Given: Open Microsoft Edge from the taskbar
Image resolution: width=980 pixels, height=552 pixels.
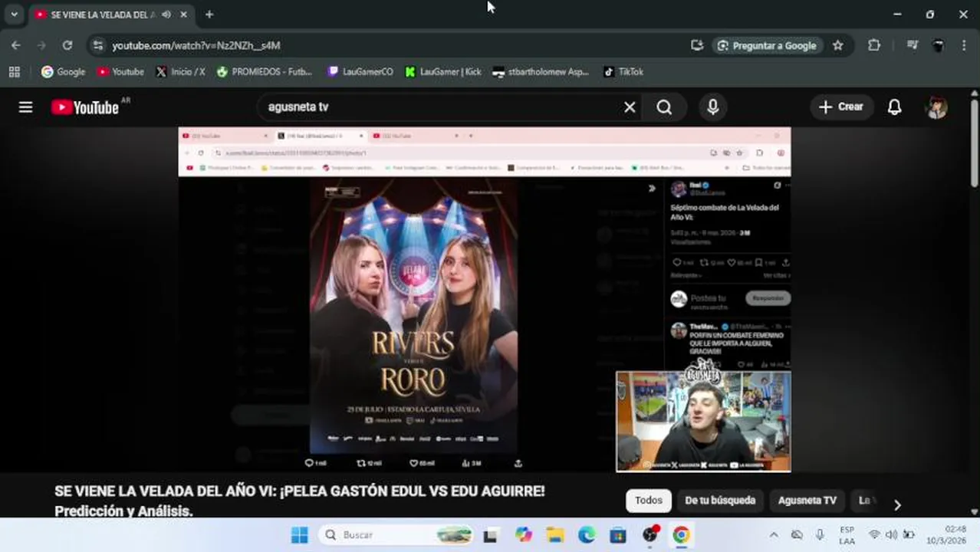Looking at the screenshot, I should pyautogui.click(x=587, y=535).
